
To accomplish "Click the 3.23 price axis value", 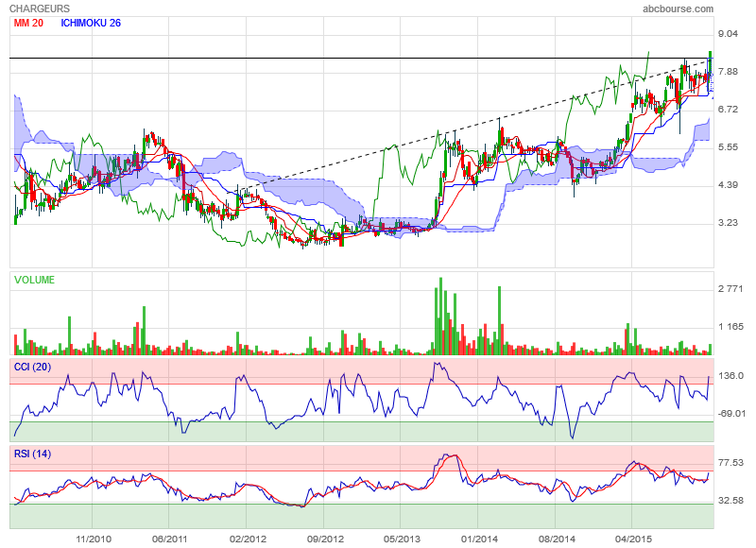I will coord(728,222).
